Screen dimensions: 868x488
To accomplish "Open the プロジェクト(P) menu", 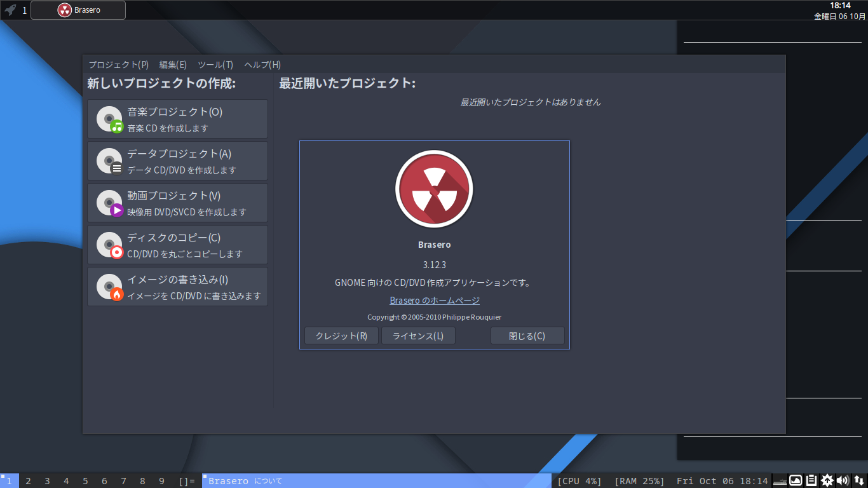I will 119,65.
